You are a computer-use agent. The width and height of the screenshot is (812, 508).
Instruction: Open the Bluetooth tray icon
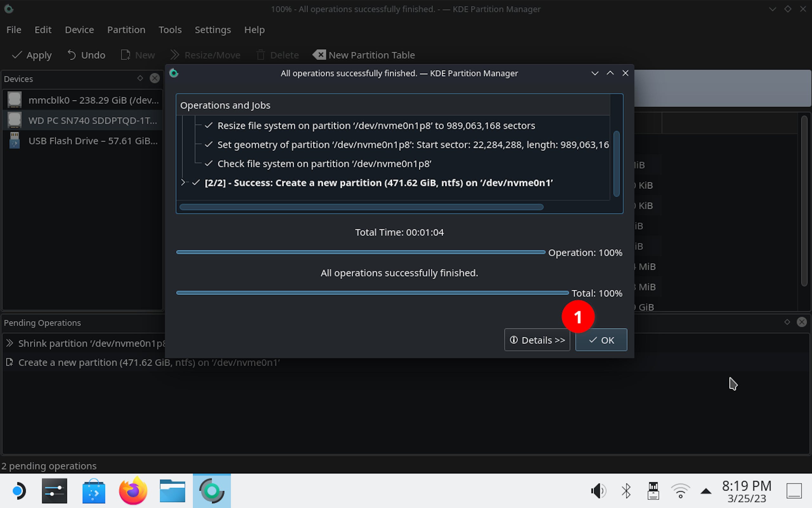point(626,491)
